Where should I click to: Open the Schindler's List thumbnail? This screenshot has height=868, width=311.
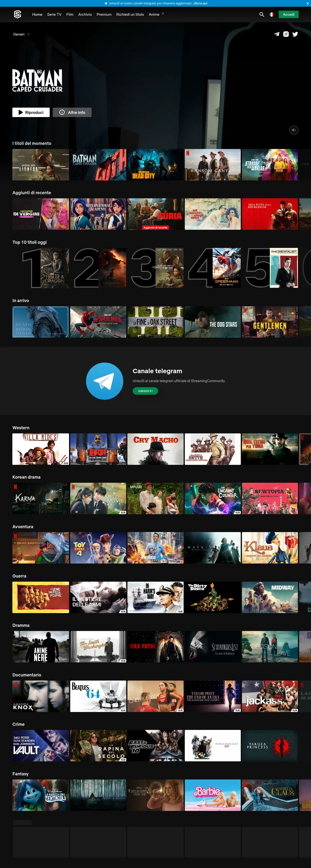[213, 647]
